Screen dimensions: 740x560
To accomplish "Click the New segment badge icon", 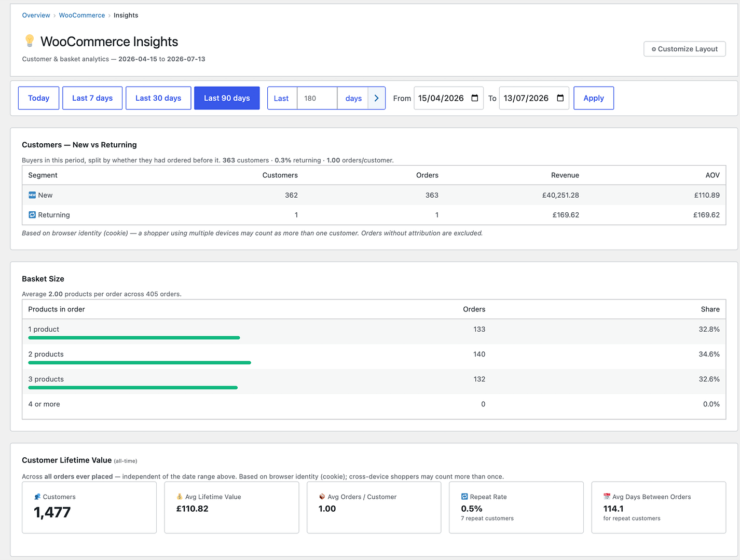I will pos(32,195).
